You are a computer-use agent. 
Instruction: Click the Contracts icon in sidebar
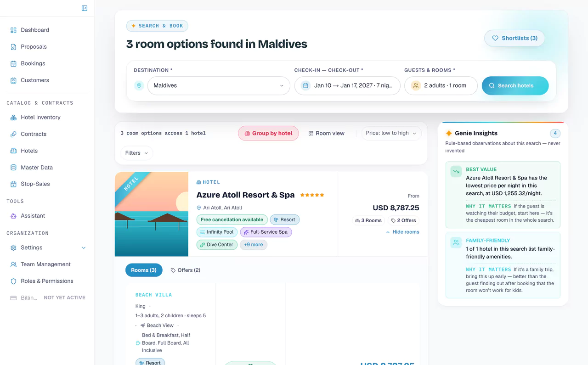13,134
